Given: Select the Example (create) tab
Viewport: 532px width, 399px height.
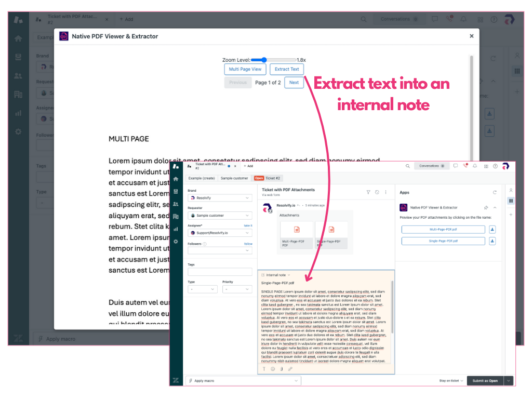Looking at the screenshot, I should point(202,178).
